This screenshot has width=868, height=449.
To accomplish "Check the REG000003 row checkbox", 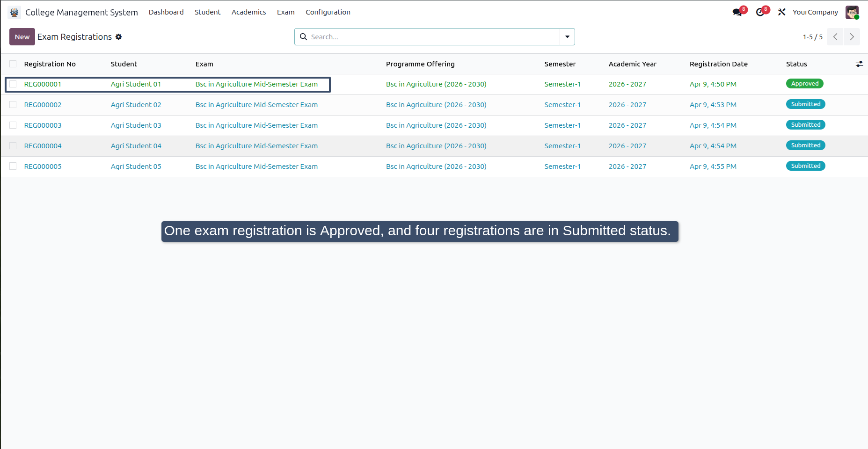I will [13, 125].
